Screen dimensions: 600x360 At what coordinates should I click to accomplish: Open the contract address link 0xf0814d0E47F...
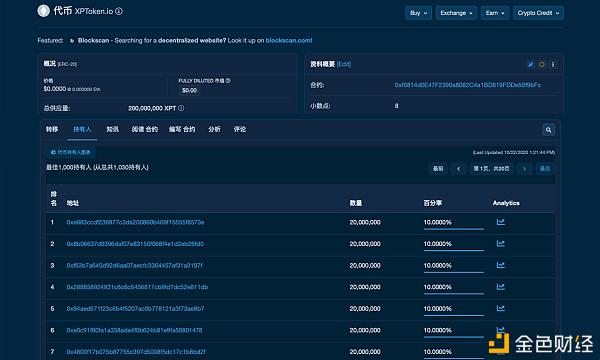[x=468, y=85]
